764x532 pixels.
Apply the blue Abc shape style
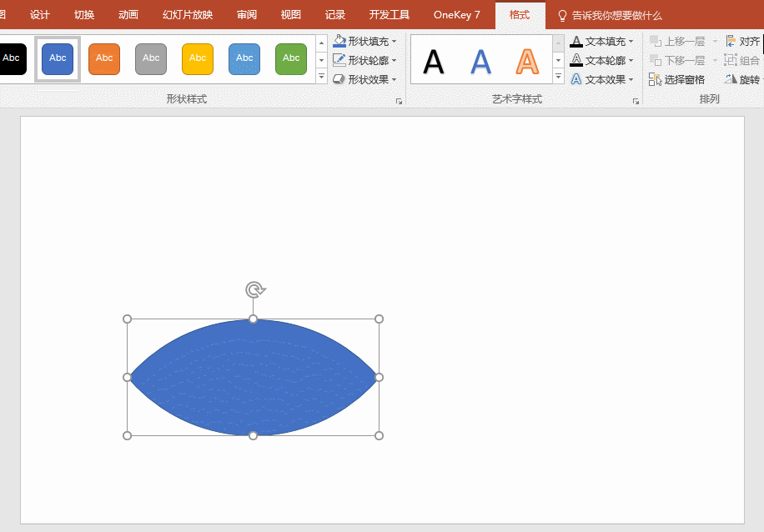tap(58, 58)
